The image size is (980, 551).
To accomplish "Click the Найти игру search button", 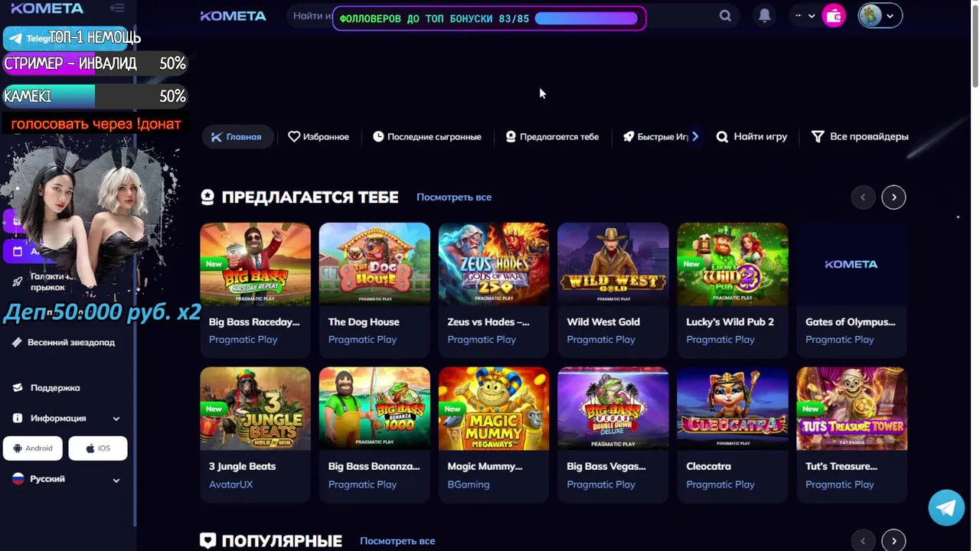I will (752, 137).
